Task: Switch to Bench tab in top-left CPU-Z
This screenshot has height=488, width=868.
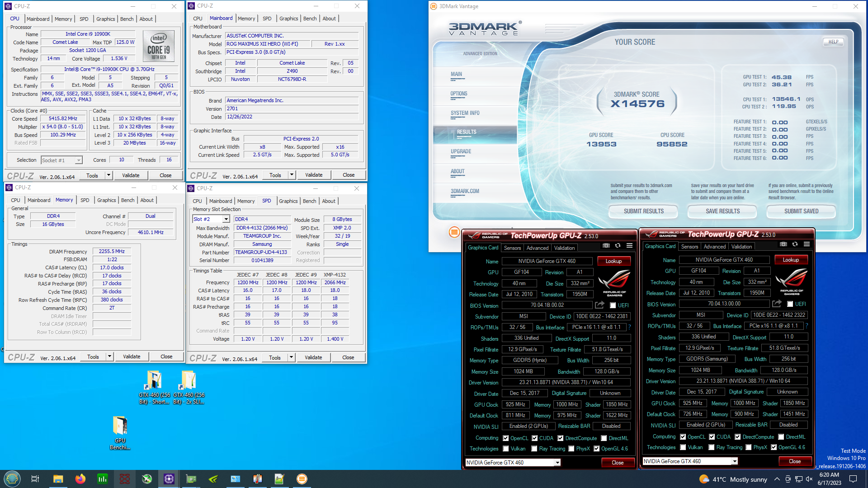Action: pyautogui.click(x=127, y=19)
